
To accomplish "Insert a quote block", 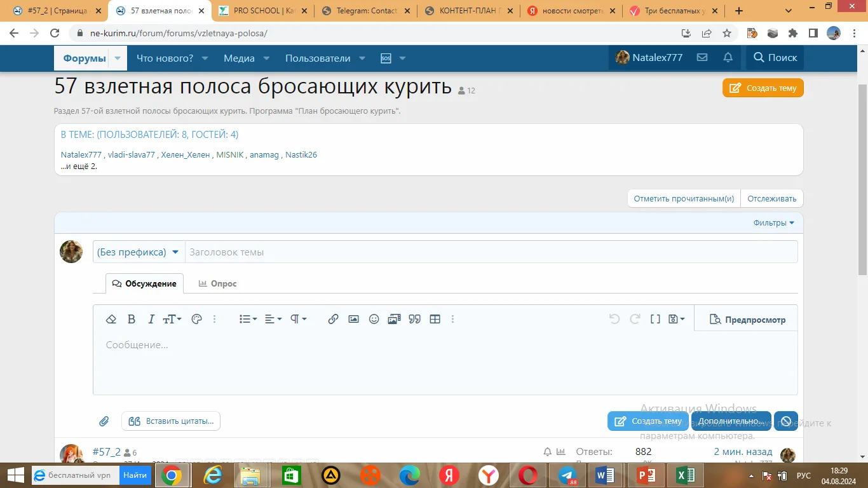I will pos(414,319).
